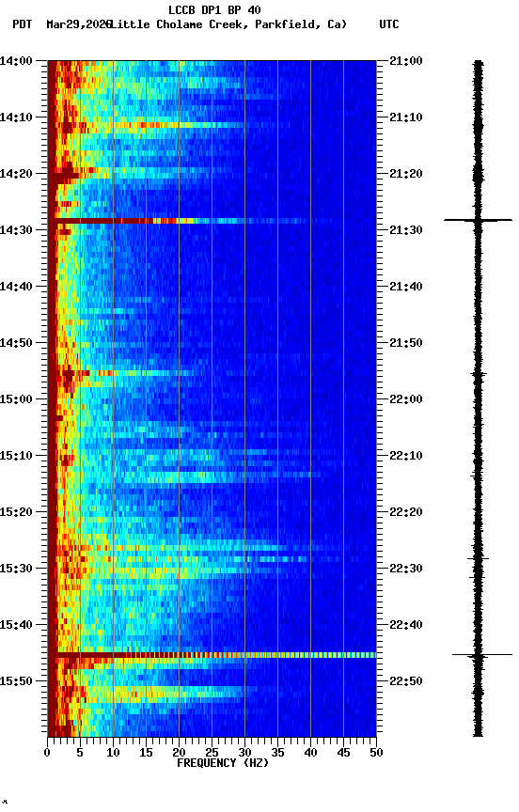Click the full-width event line near 15:45
Image resolution: width=519 pixels, height=812 pixels.
tap(212, 656)
